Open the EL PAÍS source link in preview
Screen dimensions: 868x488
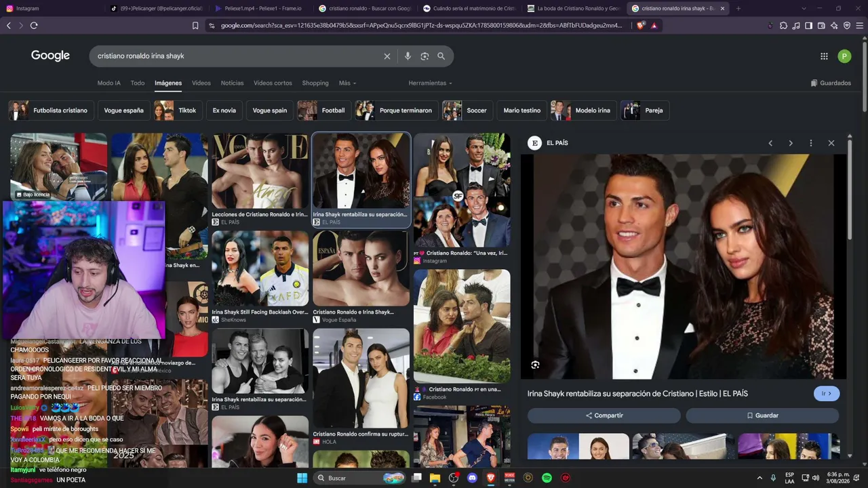coord(549,143)
